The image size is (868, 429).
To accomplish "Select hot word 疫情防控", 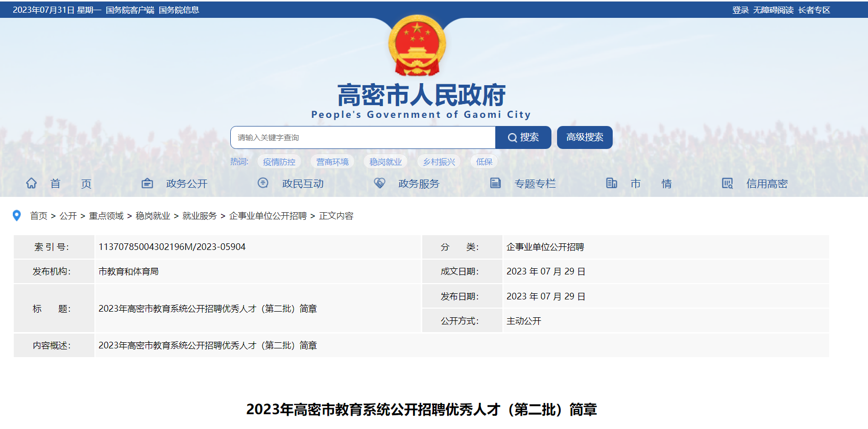I will coord(279,162).
